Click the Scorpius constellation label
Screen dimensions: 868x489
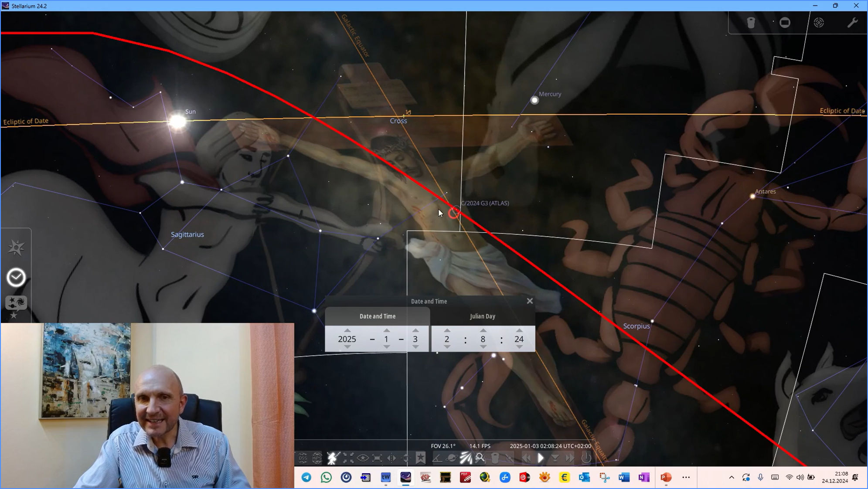click(637, 326)
